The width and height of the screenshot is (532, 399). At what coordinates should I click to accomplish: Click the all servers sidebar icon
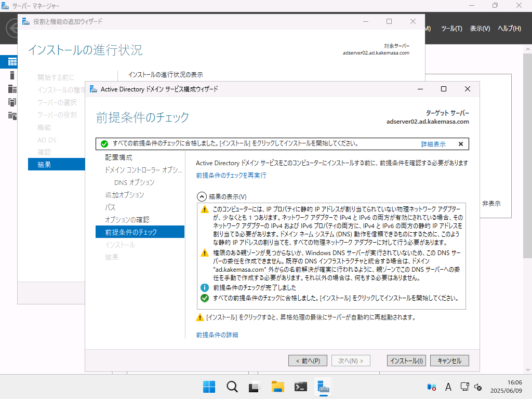pyautogui.click(x=12, y=89)
